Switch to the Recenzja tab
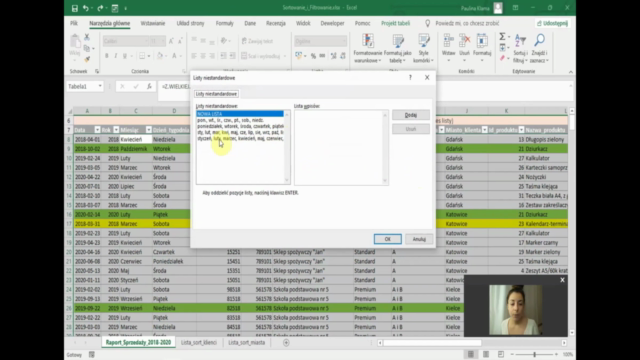The height and width of the screenshot is (360, 640). click(276, 23)
